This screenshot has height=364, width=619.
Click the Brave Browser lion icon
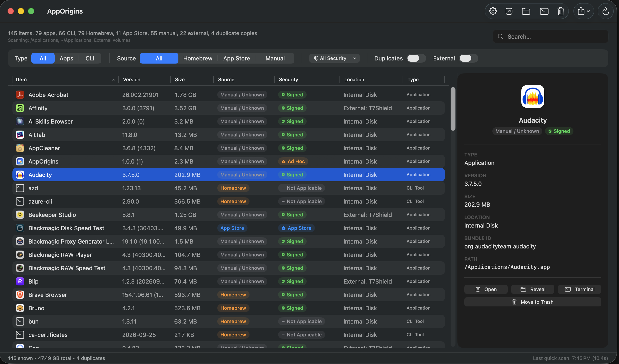pos(20,295)
